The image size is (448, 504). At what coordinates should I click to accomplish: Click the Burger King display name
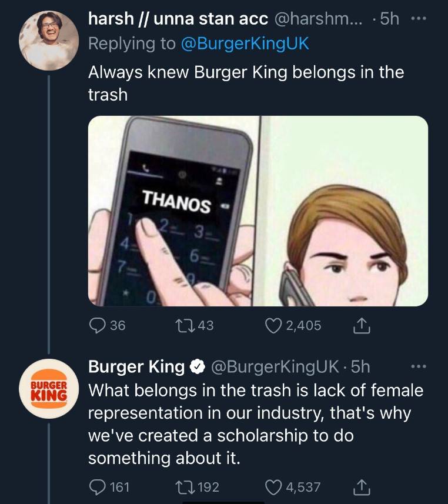pyautogui.click(x=136, y=367)
